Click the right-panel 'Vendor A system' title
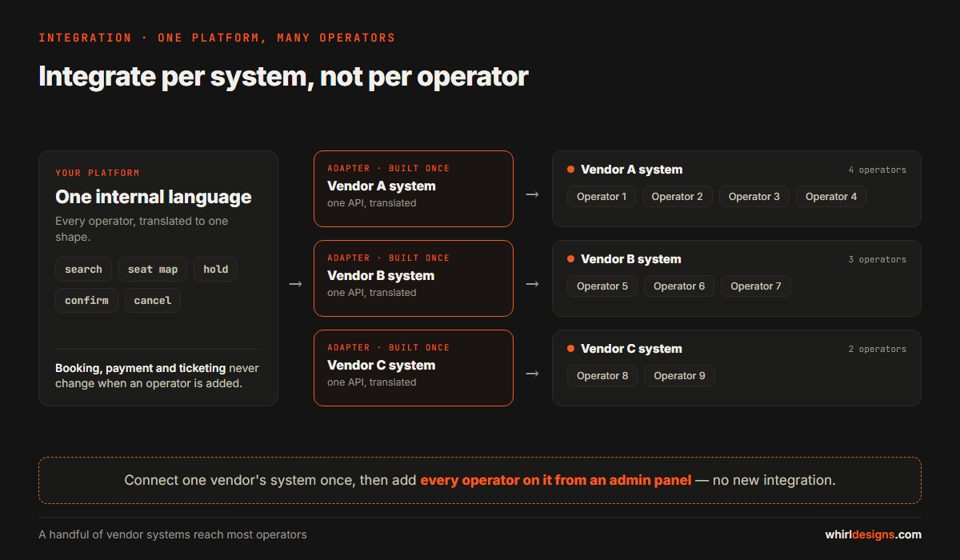 coord(632,170)
